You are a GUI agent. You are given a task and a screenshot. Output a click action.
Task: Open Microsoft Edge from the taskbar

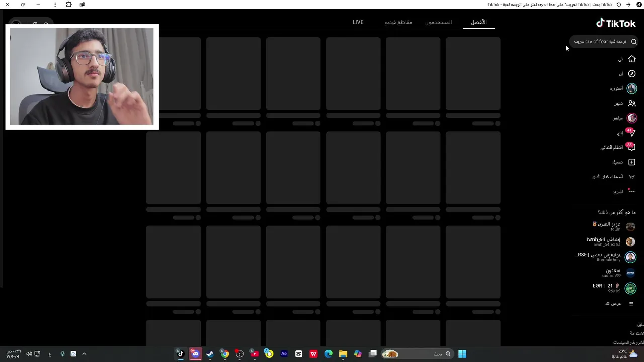coord(328,354)
